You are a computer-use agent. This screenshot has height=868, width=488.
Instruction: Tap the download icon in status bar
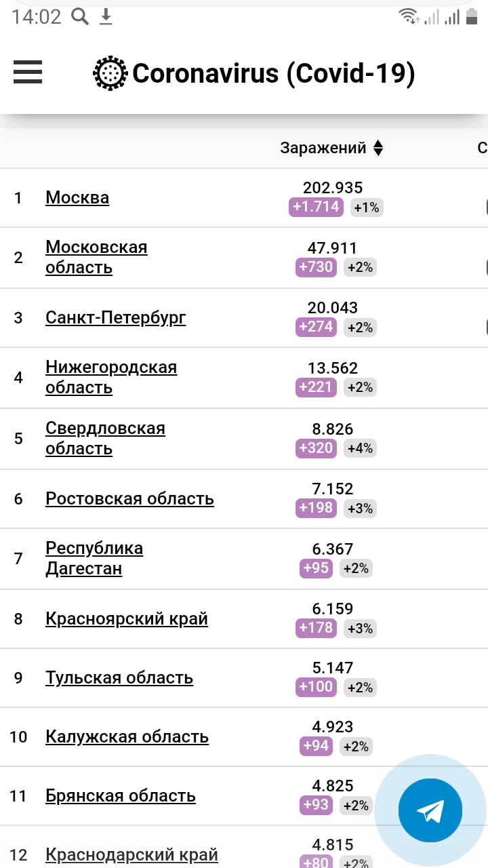click(x=106, y=17)
